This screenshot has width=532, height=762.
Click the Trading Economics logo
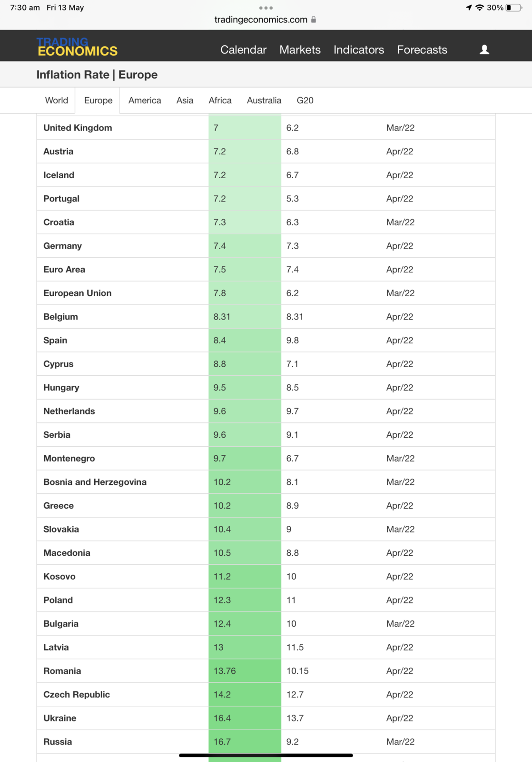point(77,47)
